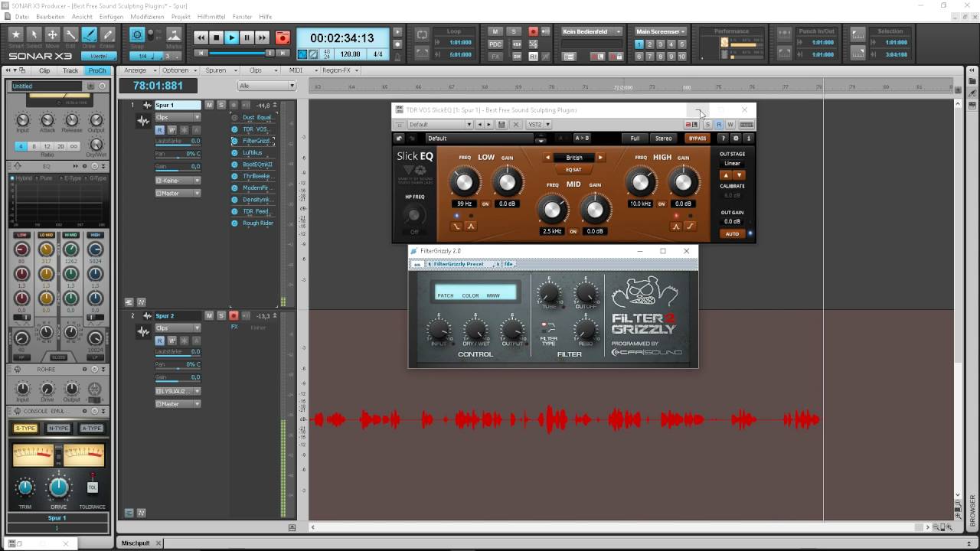This screenshot has width=980, height=551.
Task: Open Spur 2 Master output dropdown
Action: pyautogui.click(x=178, y=404)
